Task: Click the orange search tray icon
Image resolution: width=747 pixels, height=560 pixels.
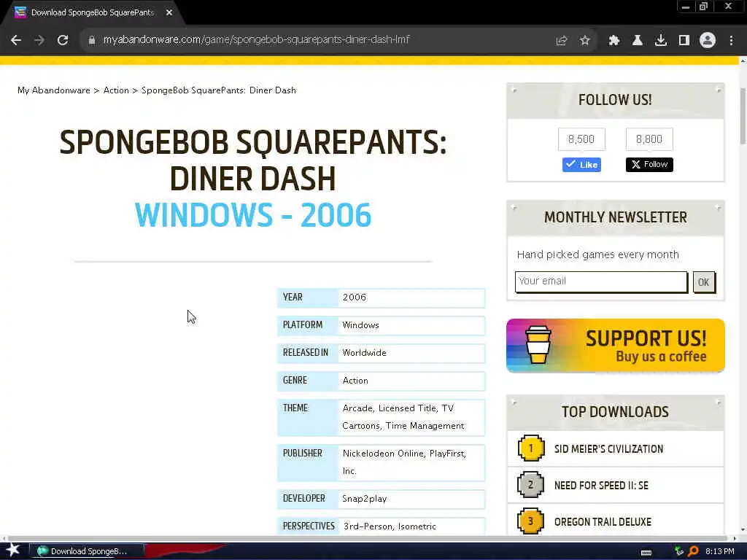Action: 693,551
